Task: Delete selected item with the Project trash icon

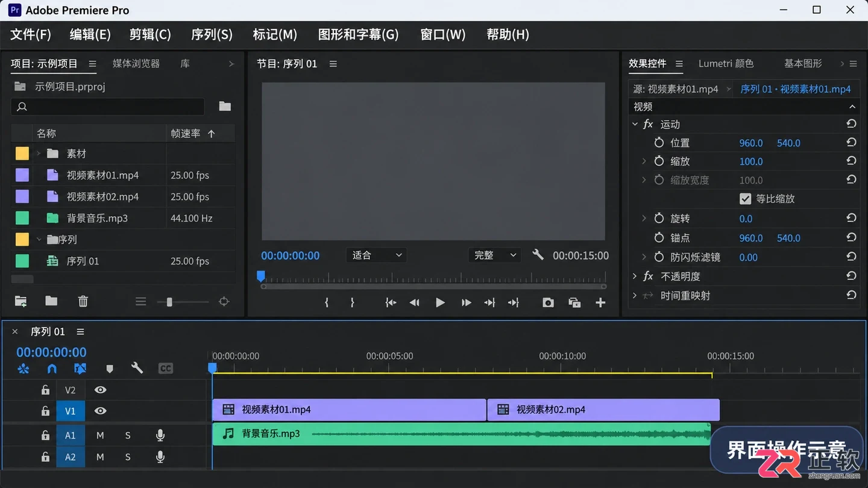Action: tap(83, 301)
